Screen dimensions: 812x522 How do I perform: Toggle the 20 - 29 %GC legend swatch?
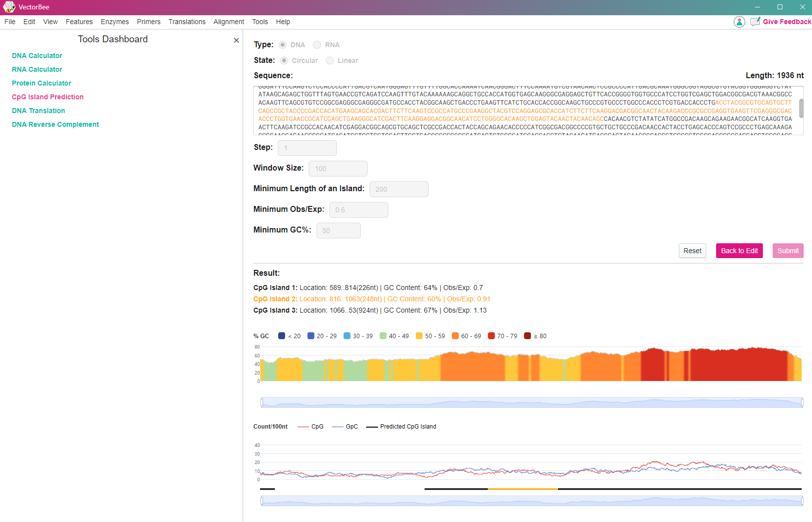pyautogui.click(x=311, y=336)
